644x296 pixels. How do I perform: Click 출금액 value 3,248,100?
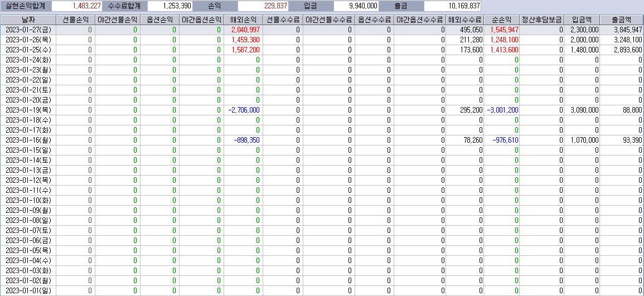point(628,40)
